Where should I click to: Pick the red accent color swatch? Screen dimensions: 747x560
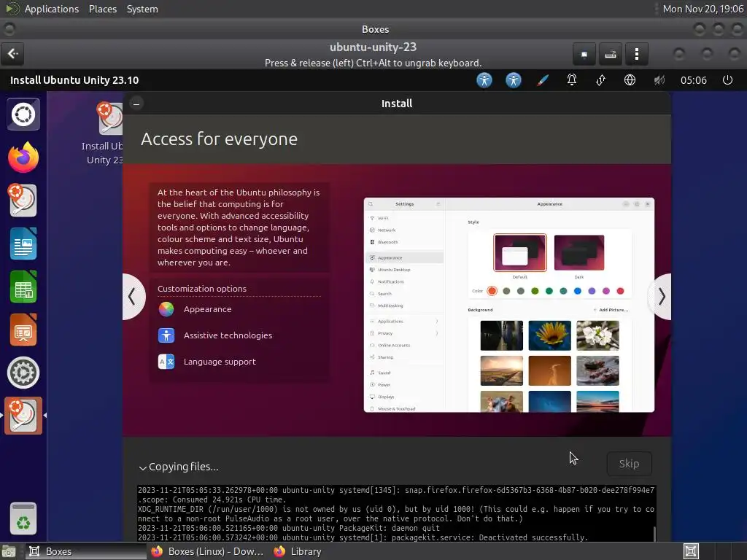[x=620, y=291]
